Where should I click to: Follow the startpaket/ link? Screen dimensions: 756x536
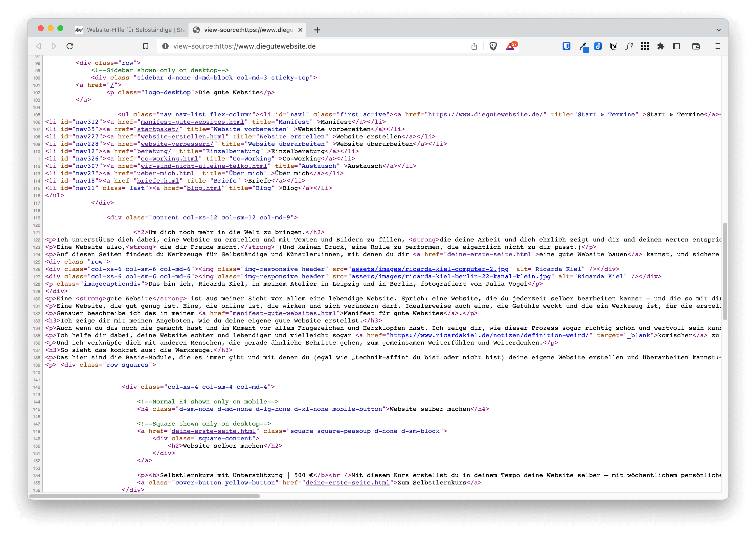tap(158, 129)
